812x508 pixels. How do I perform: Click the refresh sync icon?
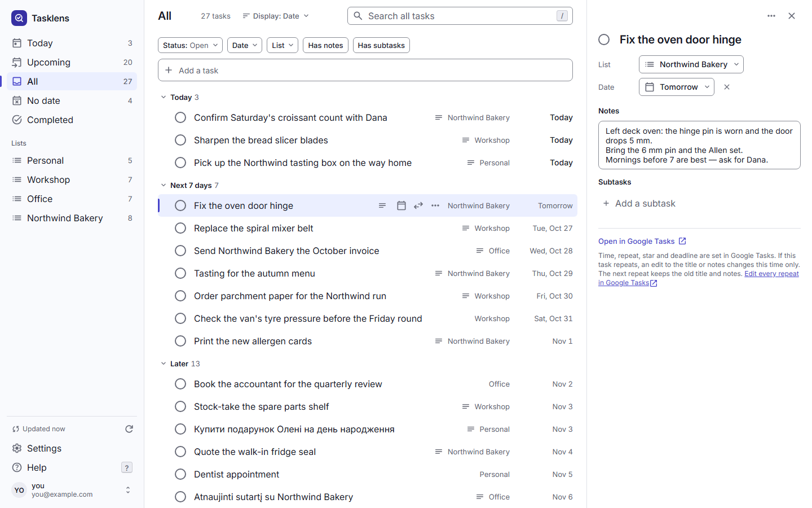click(129, 429)
